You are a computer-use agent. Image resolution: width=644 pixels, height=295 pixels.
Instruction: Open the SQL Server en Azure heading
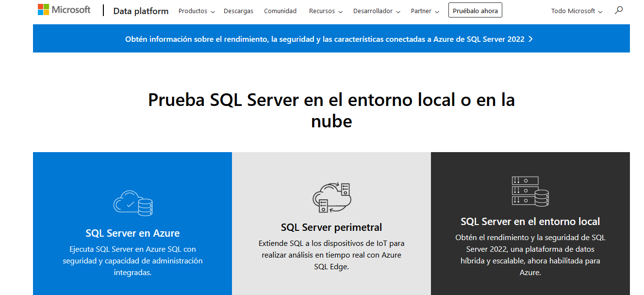click(x=132, y=233)
